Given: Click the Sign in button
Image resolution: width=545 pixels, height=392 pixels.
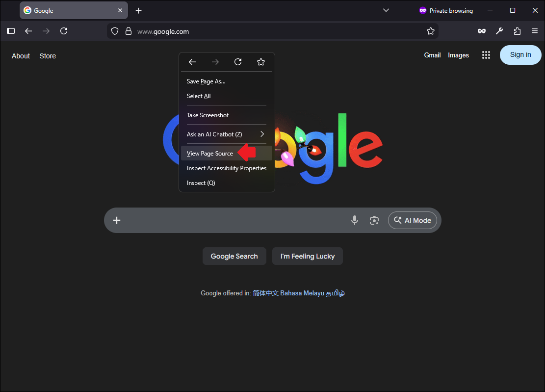Looking at the screenshot, I should (520, 55).
